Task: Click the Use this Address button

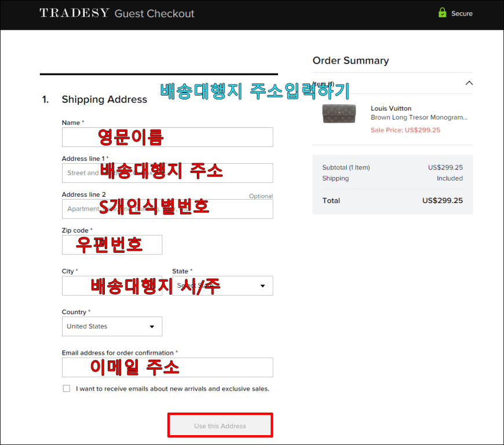Action: click(x=220, y=426)
